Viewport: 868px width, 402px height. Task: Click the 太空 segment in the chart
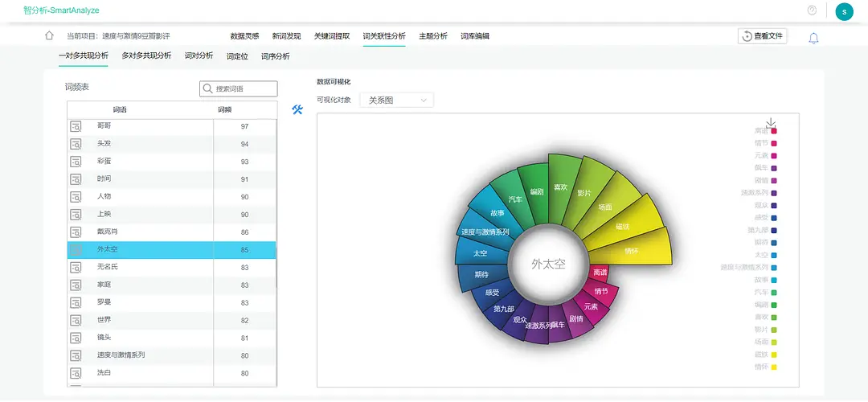click(x=479, y=253)
